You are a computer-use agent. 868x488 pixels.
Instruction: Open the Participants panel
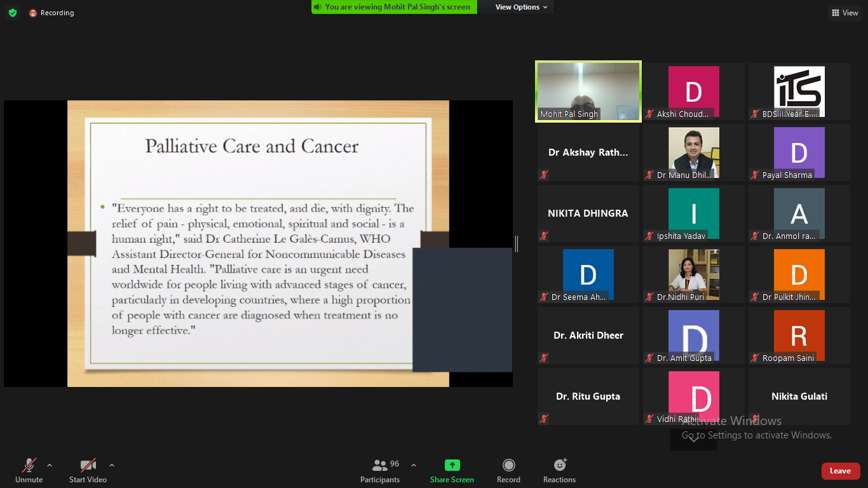380,471
